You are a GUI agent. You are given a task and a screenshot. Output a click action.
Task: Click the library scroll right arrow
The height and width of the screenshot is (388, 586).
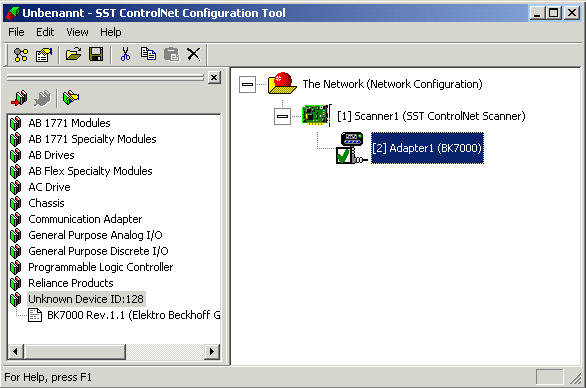pyautogui.click(x=212, y=351)
